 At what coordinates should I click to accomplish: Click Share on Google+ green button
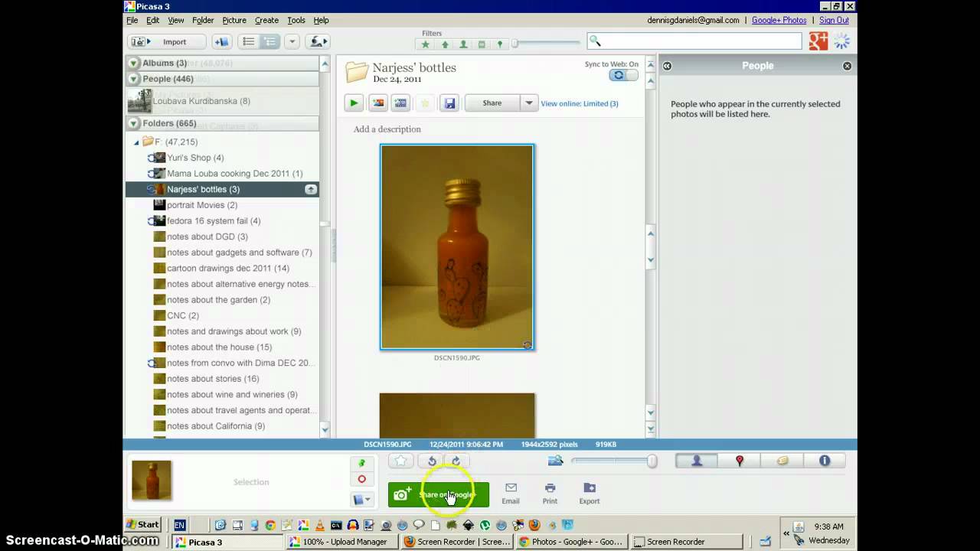(438, 494)
